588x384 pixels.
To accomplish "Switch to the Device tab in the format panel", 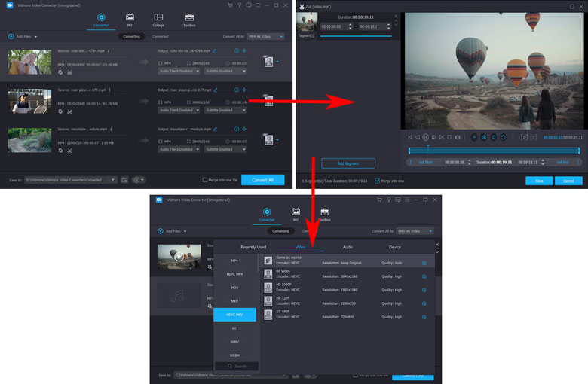I will [x=394, y=247].
